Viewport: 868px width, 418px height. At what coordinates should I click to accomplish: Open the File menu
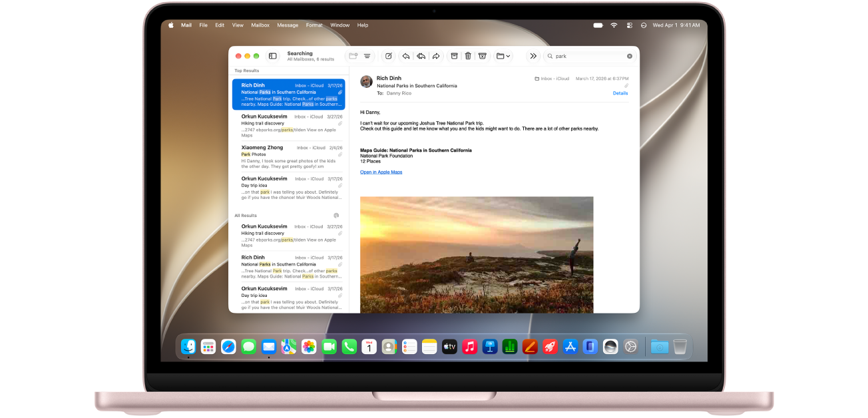pyautogui.click(x=204, y=25)
